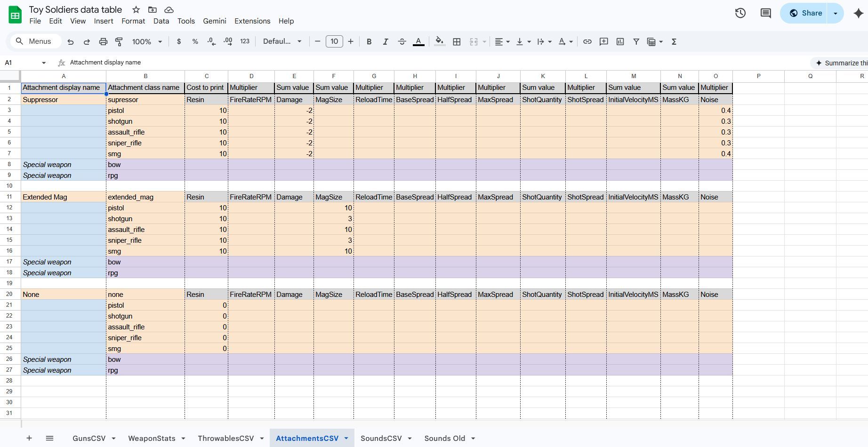The image size is (868, 447).
Task: Open the fill color picker
Action: (439, 41)
